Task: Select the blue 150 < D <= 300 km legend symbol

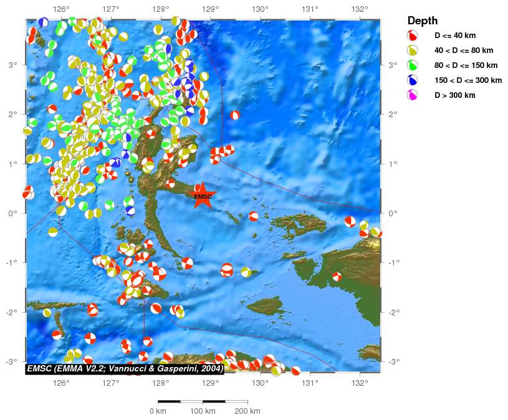Action: tap(412, 80)
